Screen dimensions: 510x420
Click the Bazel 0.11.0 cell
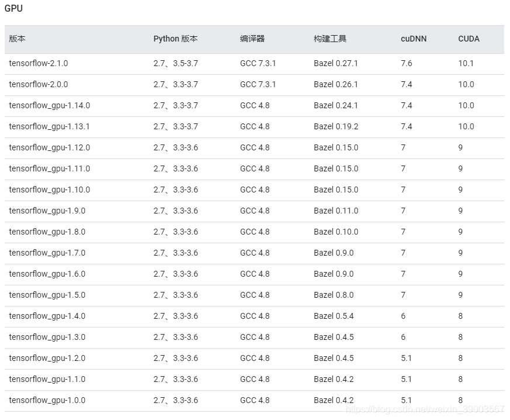[x=336, y=211]
